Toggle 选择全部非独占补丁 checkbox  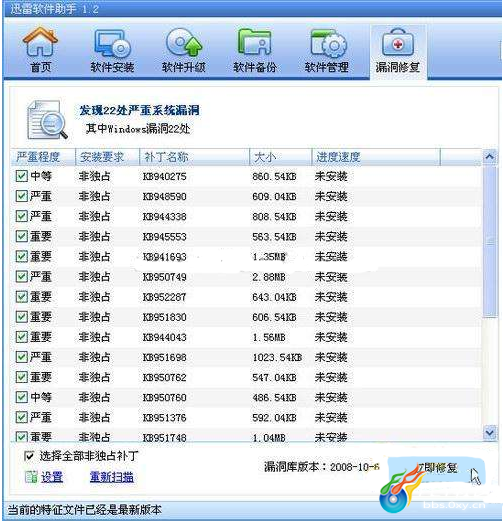click(x=29, y=456)
